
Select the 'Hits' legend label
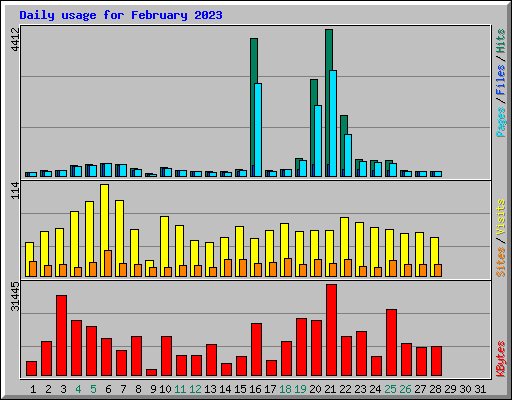pos(501,41)
